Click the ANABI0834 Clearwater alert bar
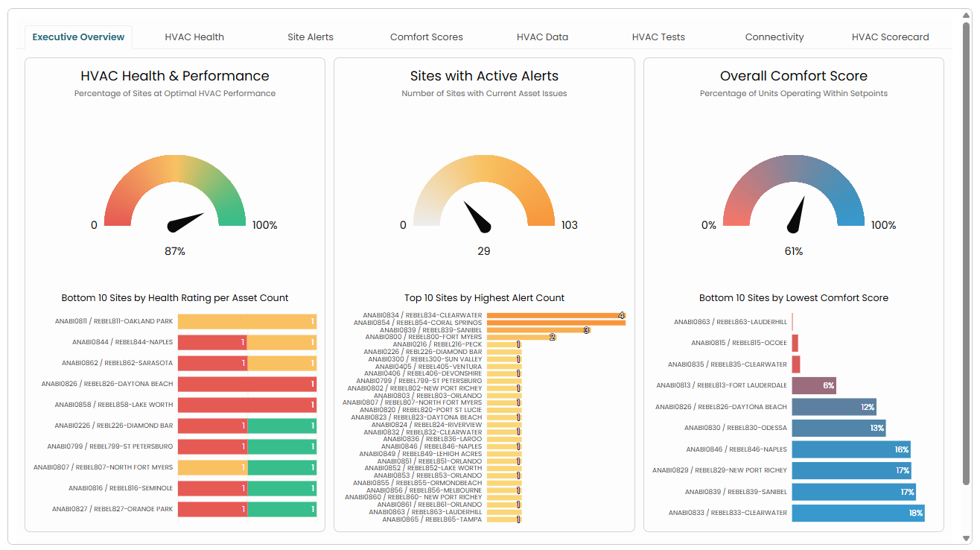Screen dimensions: 980x550 coord(556,315)
